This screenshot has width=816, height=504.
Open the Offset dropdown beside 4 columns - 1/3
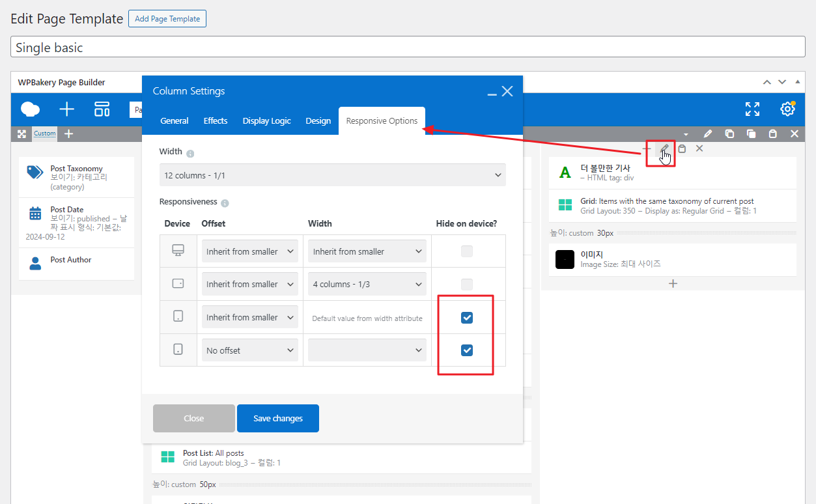coord(250,284)
